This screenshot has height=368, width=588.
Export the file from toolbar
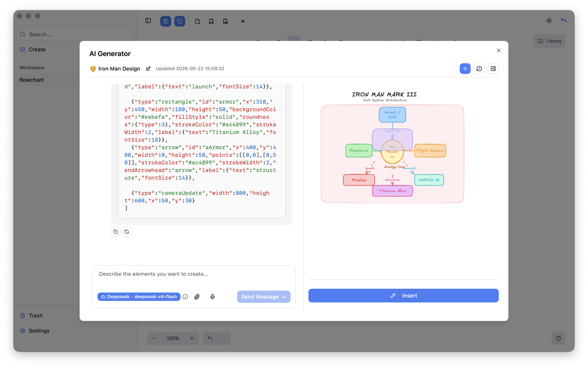197,21
